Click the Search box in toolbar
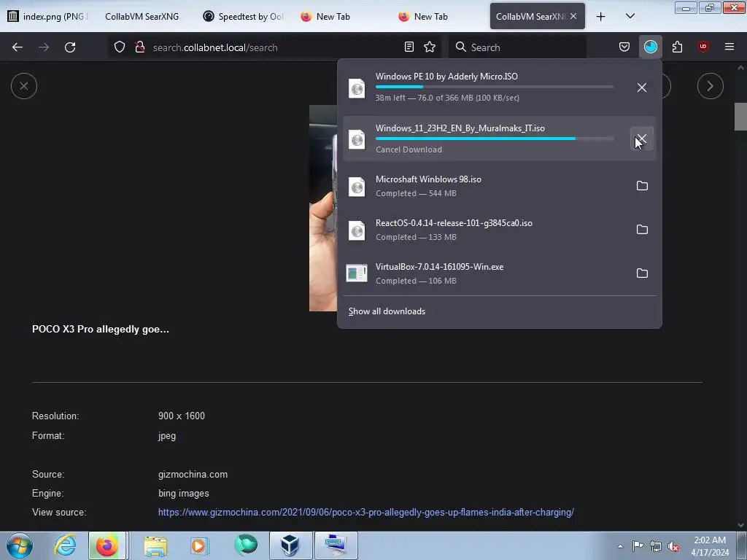747x560 pixels. click(518, 47)
